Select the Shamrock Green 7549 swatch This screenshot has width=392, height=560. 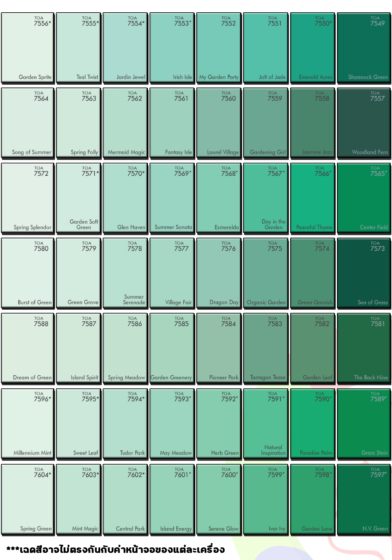364,48
